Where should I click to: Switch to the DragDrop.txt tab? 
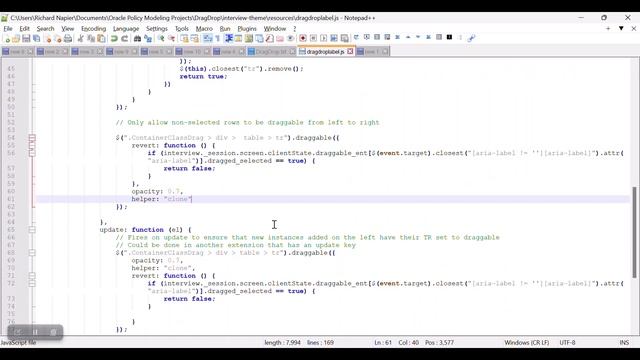click(271, 52)
